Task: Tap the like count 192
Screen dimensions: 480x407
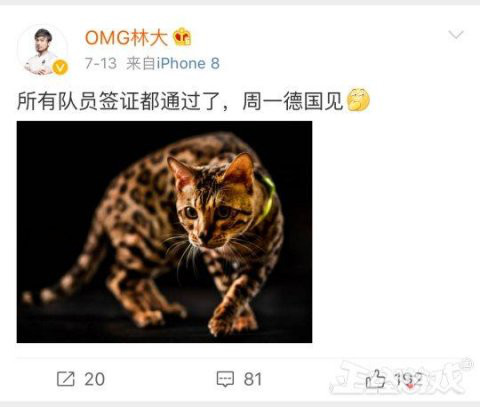Action: (x=409, y=379)
